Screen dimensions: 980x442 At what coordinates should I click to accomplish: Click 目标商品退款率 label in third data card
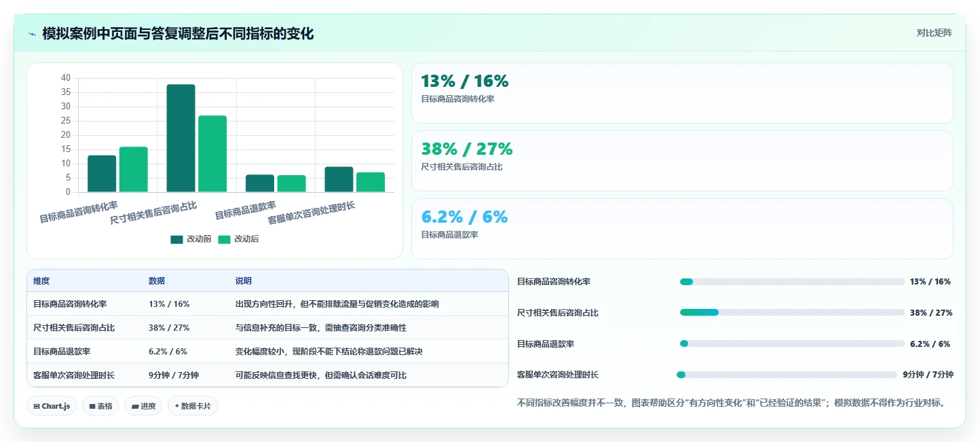[x=449, y=235]
